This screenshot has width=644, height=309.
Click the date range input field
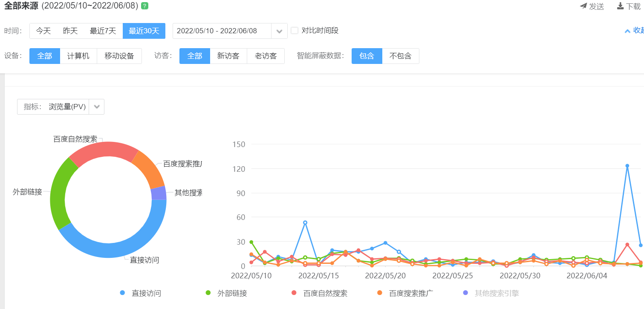[x=222, y=31]
